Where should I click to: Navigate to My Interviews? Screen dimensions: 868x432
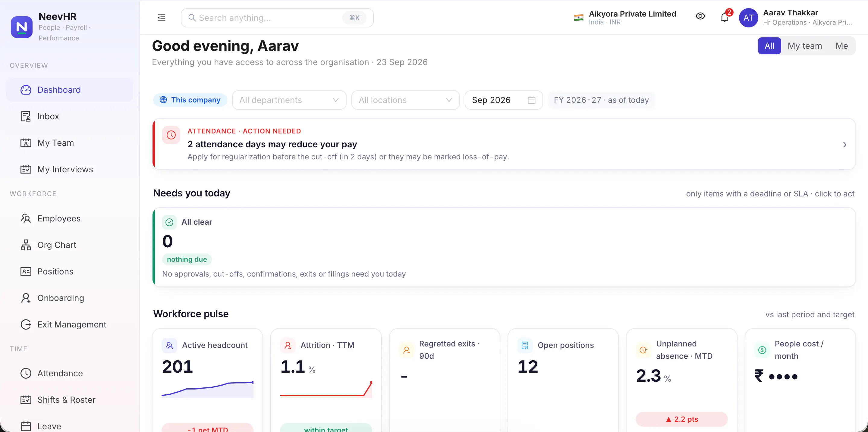(x=69, y=169)
